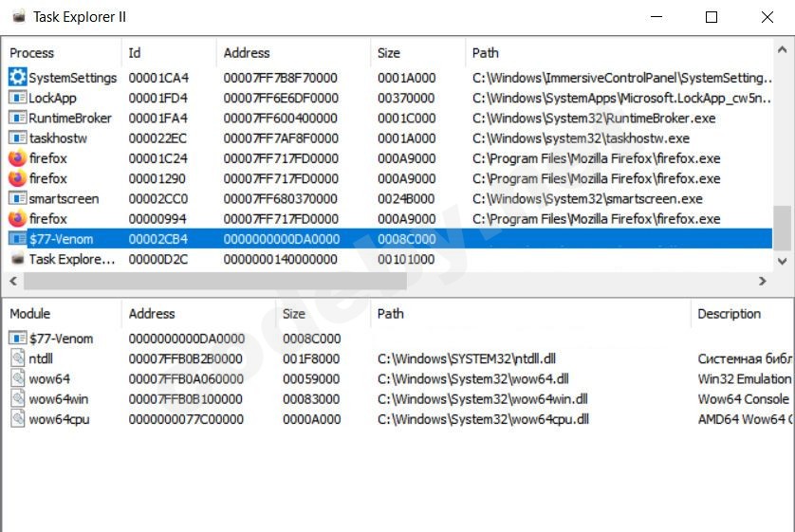Click horizontal scroll right arrow

[x=762, y=281]
